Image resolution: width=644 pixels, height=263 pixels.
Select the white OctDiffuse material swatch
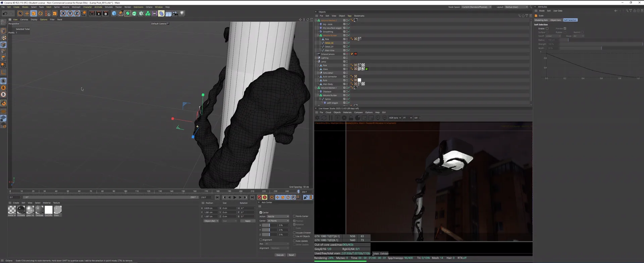pyautogui.click(x=49, y=210)
